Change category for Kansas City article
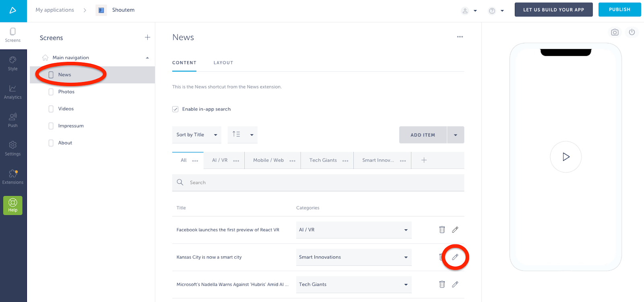The width and height of the screenshot is (644, 302). [354, 257]
